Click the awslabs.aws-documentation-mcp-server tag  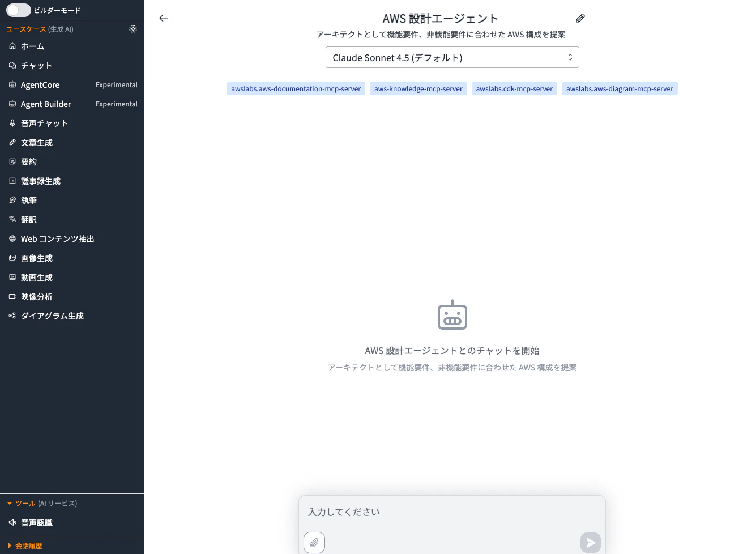(296, 88)
